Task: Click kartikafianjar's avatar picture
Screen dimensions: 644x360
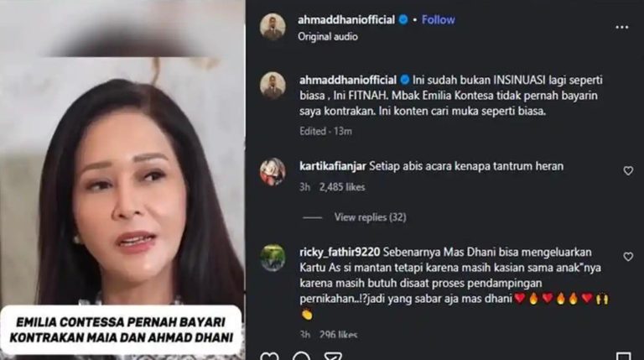Action: [x=273, y=172]
